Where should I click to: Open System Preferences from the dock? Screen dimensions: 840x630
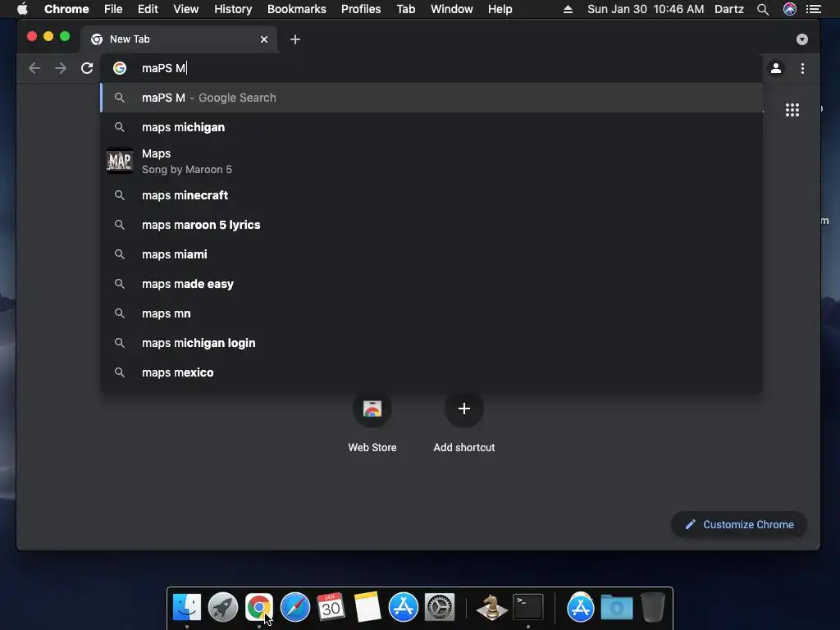(440, 607)
